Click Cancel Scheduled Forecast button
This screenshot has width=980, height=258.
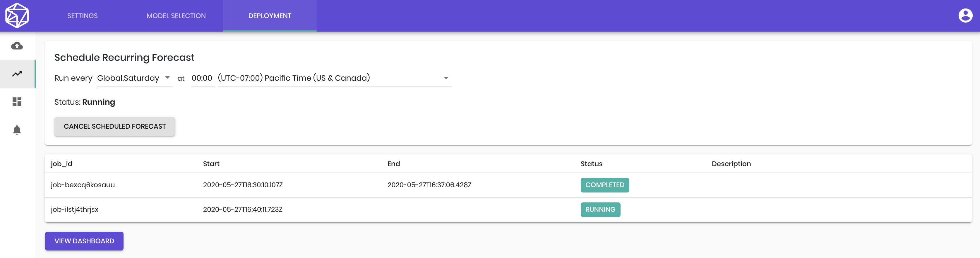coord(114,126)
